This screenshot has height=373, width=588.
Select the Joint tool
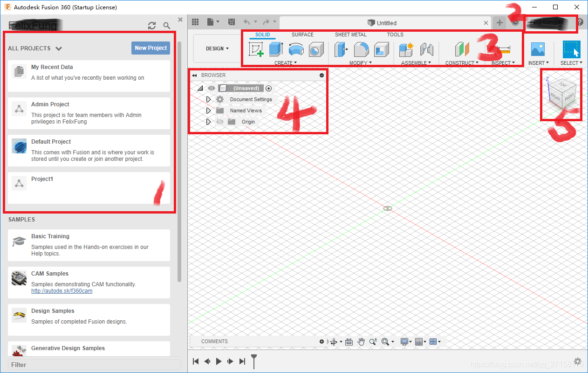(x=427, y=49)
